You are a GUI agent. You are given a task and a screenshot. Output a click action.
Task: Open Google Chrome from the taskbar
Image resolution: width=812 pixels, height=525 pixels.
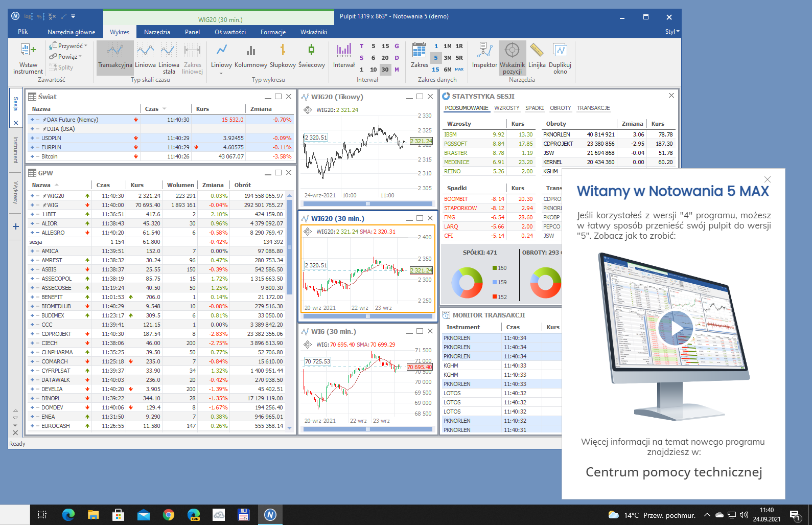pos(168,515)
